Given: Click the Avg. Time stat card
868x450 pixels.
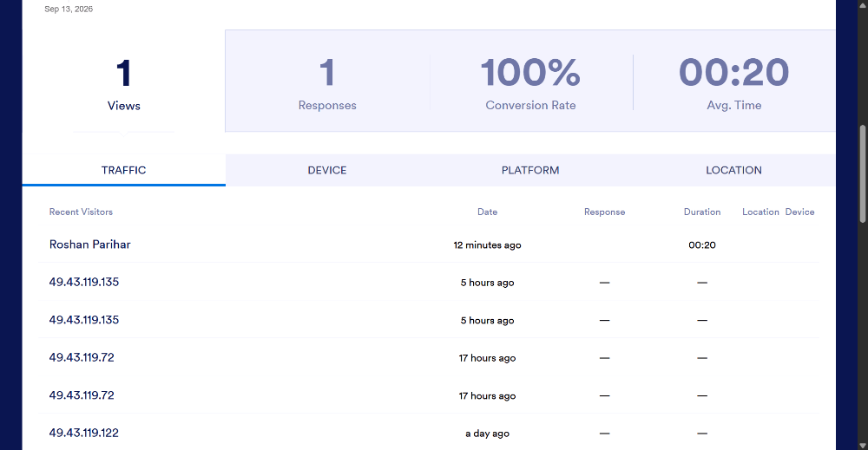Looking at the screenshot, I should point(733,82).
